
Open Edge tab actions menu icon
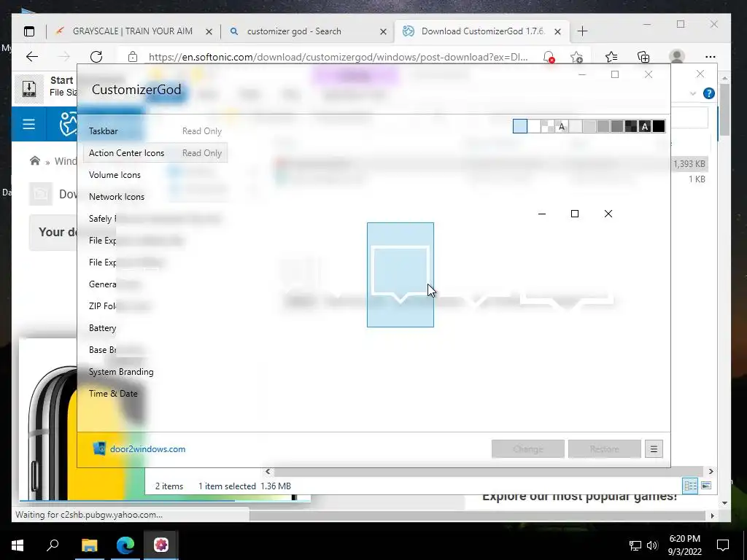click(x=29, y=31)
